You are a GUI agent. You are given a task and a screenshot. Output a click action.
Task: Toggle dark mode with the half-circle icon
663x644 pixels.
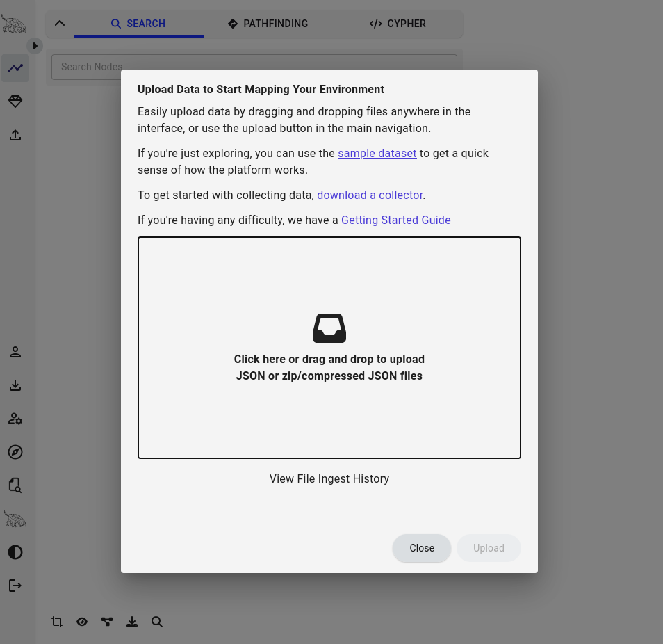[x=15, y=552]
